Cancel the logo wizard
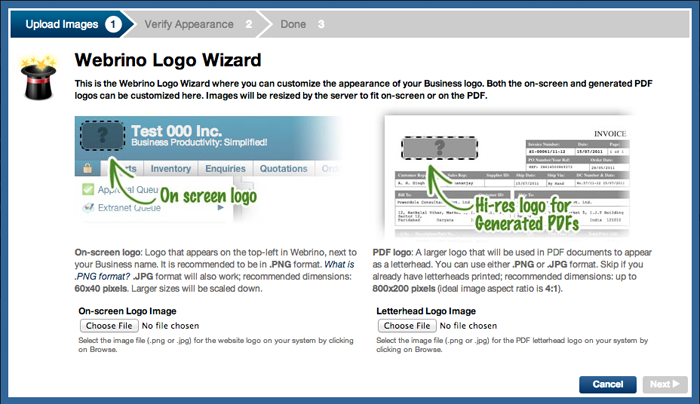The height and width of the screenshot is (404, 700). (x=607, y=384)
